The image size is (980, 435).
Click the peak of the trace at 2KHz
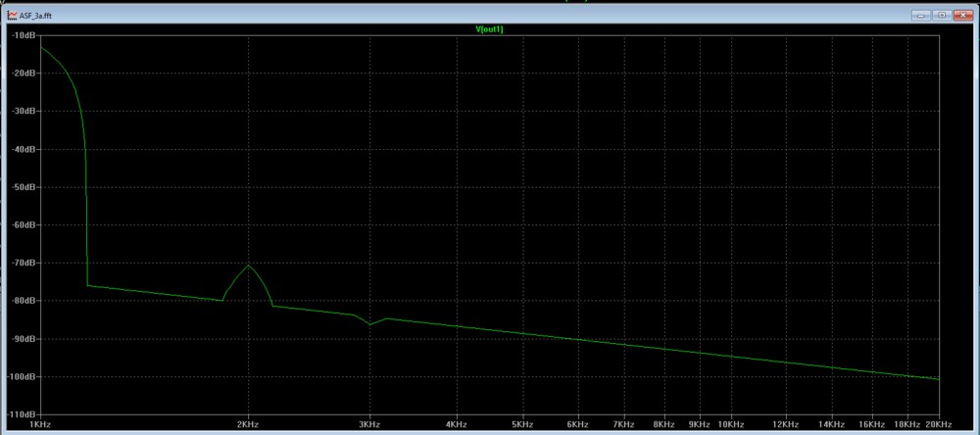click(249, 266)
